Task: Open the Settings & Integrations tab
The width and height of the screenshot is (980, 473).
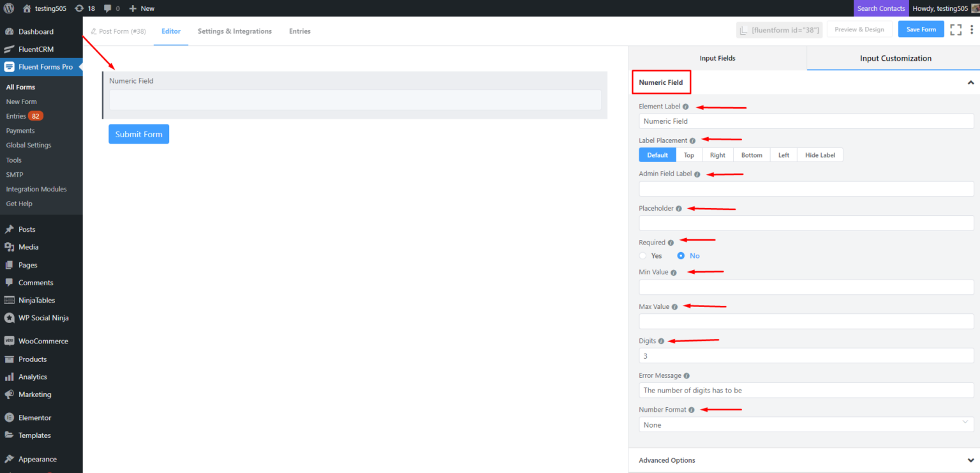Action: coord(234,31)
